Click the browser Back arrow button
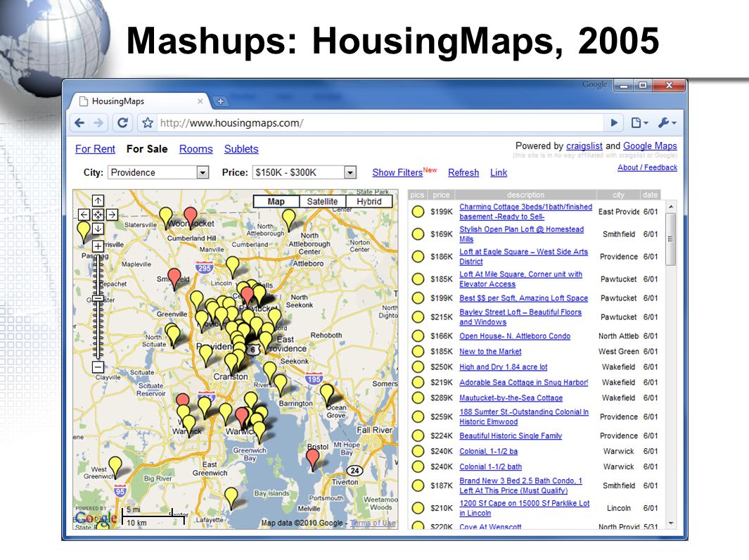This screenshot has height=560, width=749. (x=79, y=123)
